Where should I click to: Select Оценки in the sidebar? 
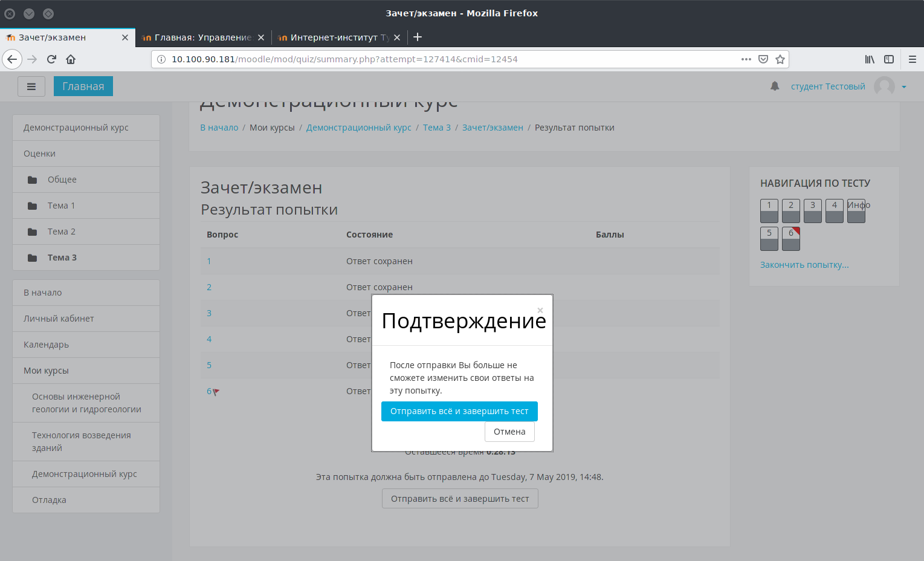click(x=86, y=154)
